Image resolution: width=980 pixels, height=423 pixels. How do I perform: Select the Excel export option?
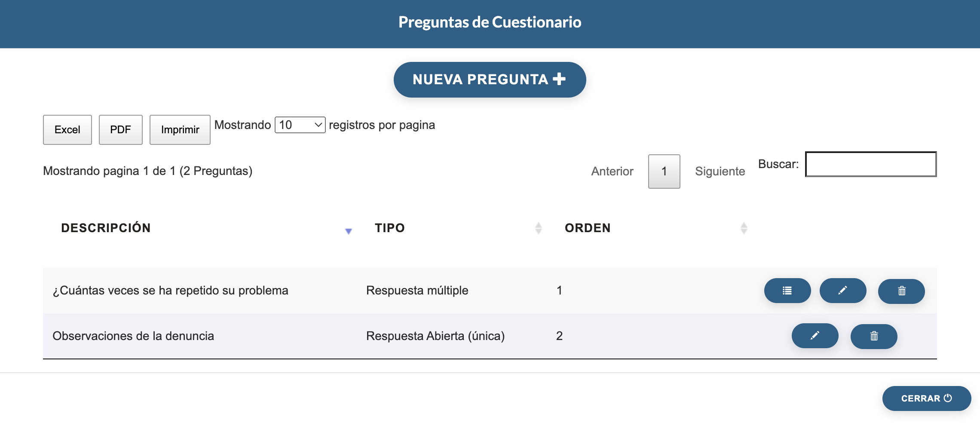tap(67, 129)
